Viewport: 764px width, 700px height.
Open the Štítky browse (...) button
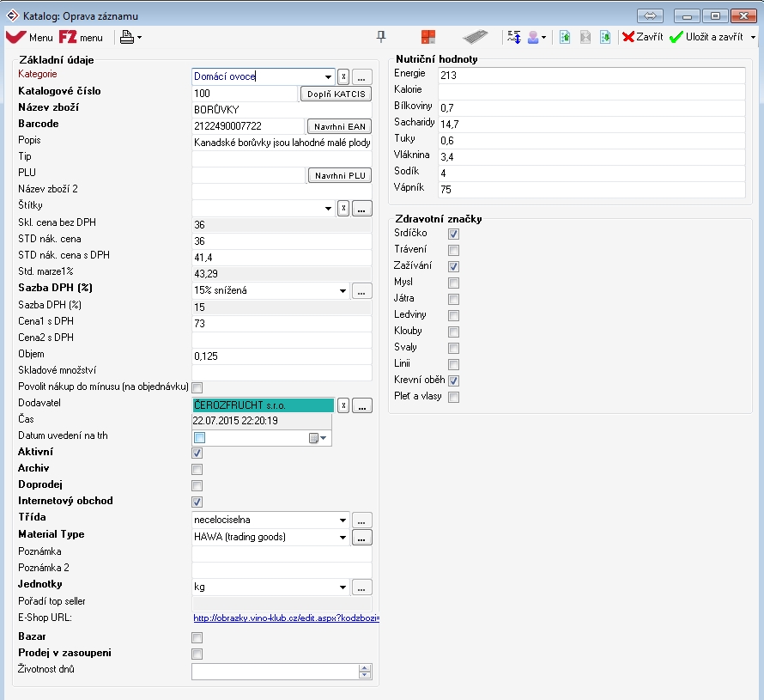(x=361, y=208)
